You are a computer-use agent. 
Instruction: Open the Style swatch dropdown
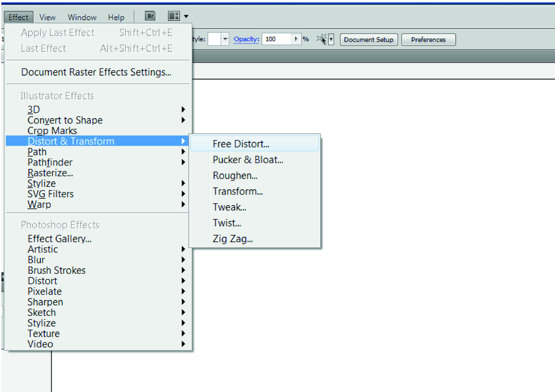[x=225, y=39]
